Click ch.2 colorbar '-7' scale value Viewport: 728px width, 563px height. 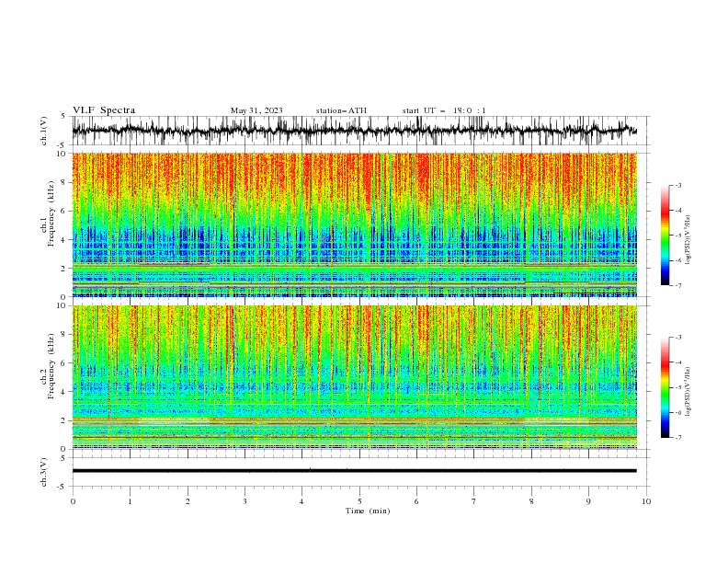pyautogui.click(x=678, y=438)
